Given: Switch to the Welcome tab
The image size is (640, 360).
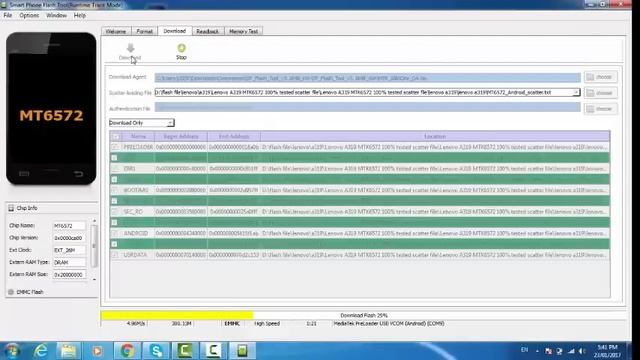Looking at the screenshot, I should click(116, 31).
